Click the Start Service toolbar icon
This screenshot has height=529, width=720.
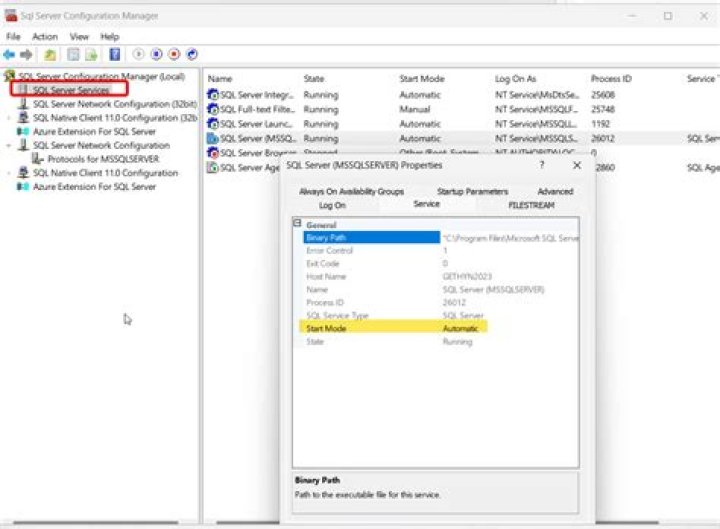point(138,54)
